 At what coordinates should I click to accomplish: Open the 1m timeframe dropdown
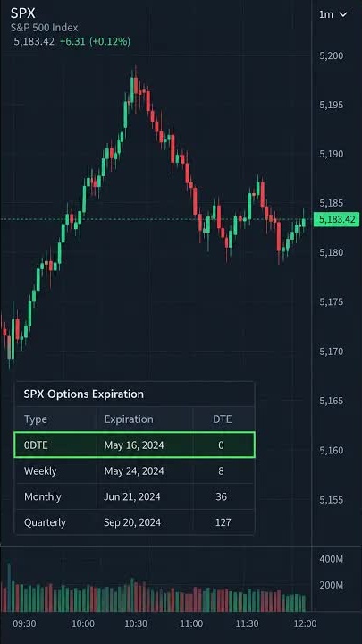tap(333, 14)
